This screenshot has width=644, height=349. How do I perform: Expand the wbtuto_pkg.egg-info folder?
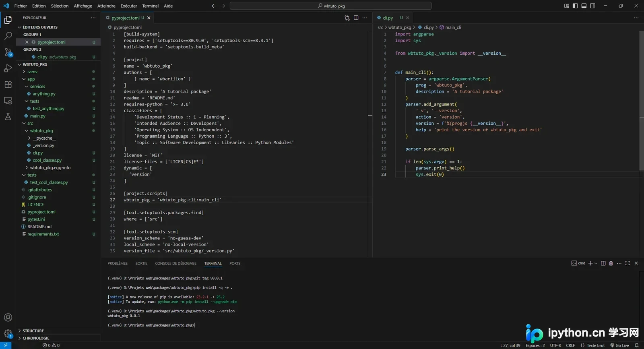(x=58, y=167)
